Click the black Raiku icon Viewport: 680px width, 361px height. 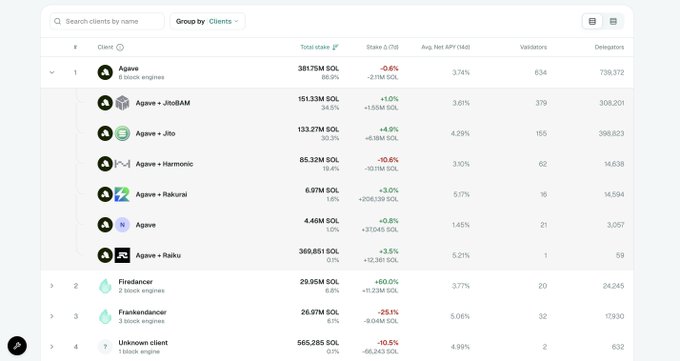point(122,255)
